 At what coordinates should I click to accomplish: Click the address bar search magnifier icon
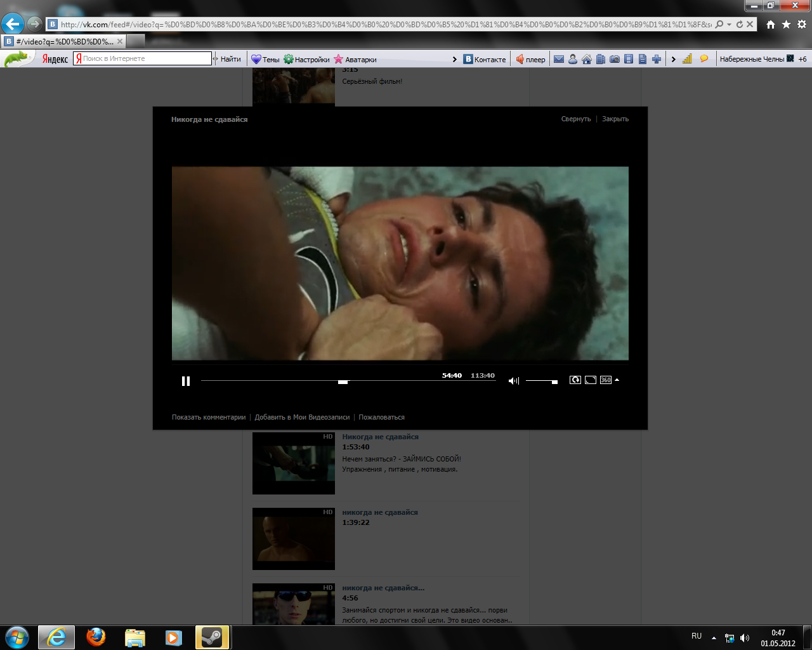[719, 24]
